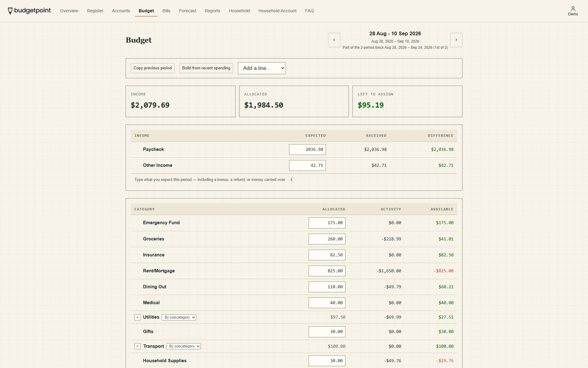Open the FAQ page

[x=309, y=11]
